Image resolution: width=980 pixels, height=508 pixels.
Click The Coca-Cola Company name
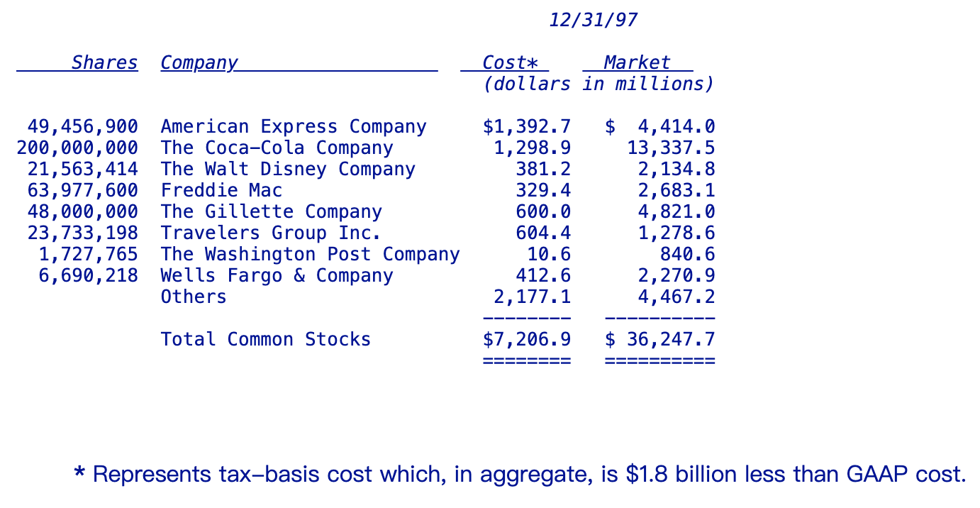click(x=277, y=148)
